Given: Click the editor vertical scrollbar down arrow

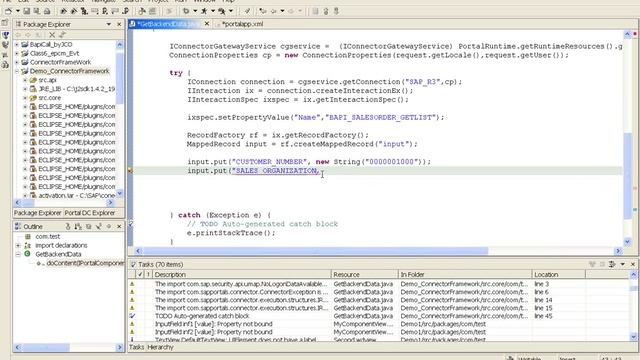Looking at the screenshot, I should 627,242.
